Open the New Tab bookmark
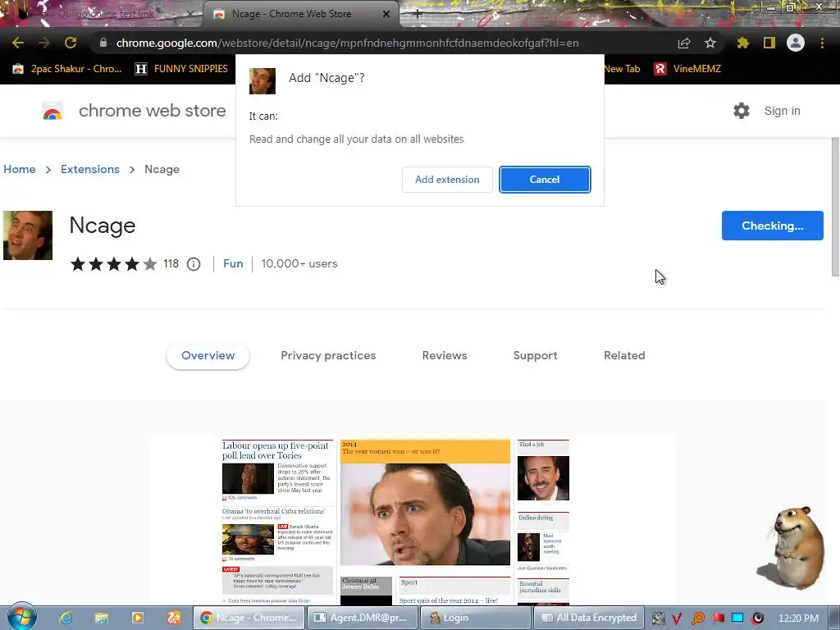This screenshot has height=630, width=840. point(622,69)
